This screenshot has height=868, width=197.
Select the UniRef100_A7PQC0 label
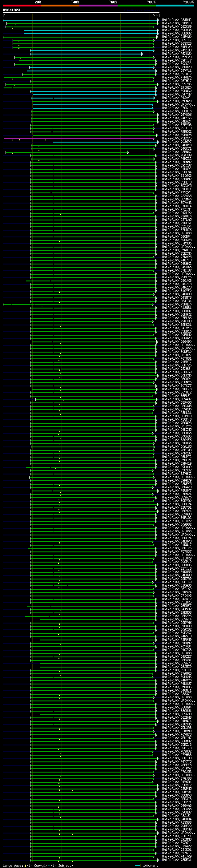177,78
